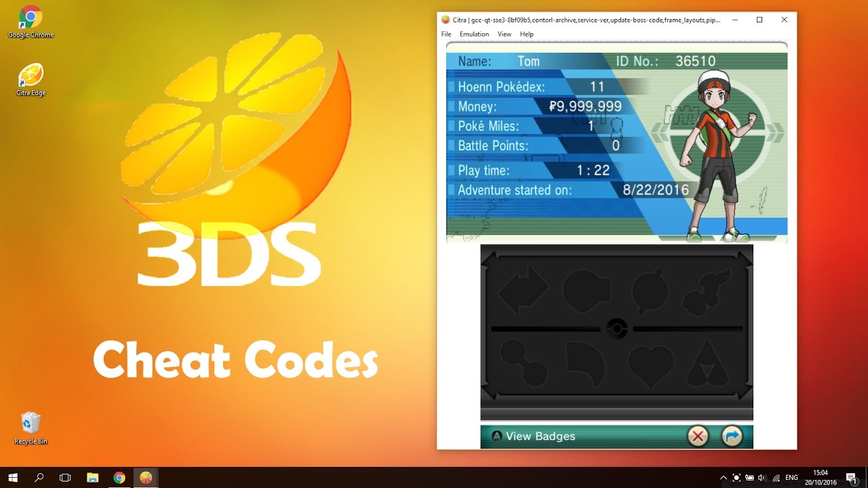Select the dumbbell-shaped badge slot
The width and height of the screenshot is (868, 488).
point(524,363)
